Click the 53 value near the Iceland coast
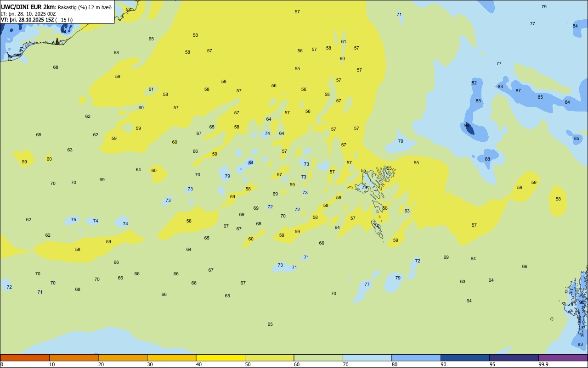The width and height of the screenshot is (588, 368). click(x=128, y=10)
